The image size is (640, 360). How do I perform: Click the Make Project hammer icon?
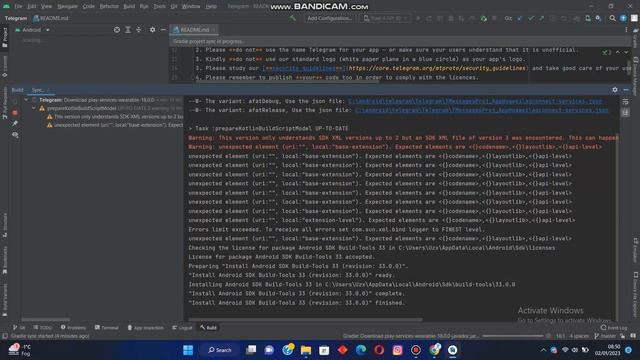tap(293, 18)
